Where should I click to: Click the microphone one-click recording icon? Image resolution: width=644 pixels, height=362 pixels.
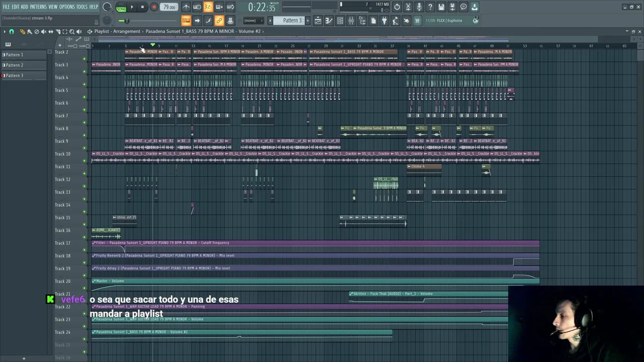[x=419, y=7]
